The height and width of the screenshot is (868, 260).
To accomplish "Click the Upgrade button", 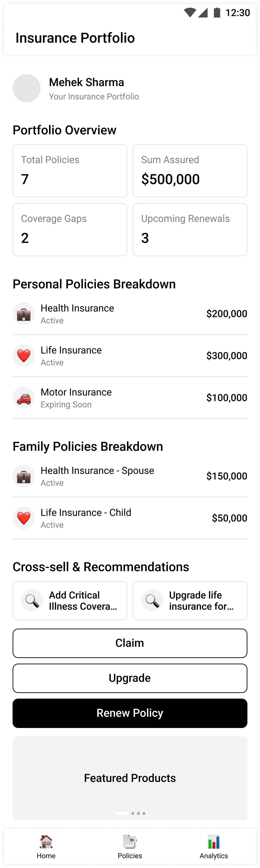I will point(130,678).
